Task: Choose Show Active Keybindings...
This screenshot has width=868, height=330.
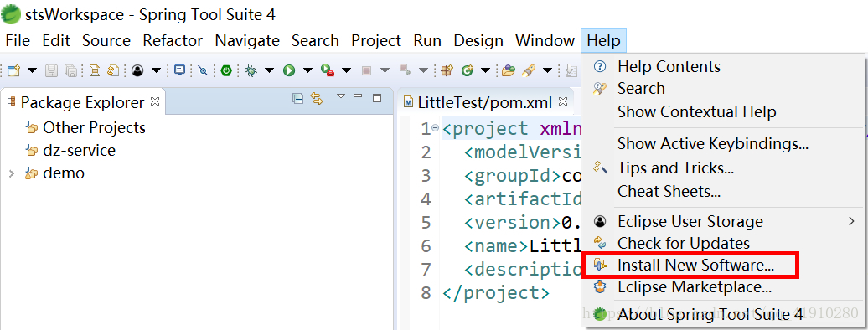Action: 723,144
